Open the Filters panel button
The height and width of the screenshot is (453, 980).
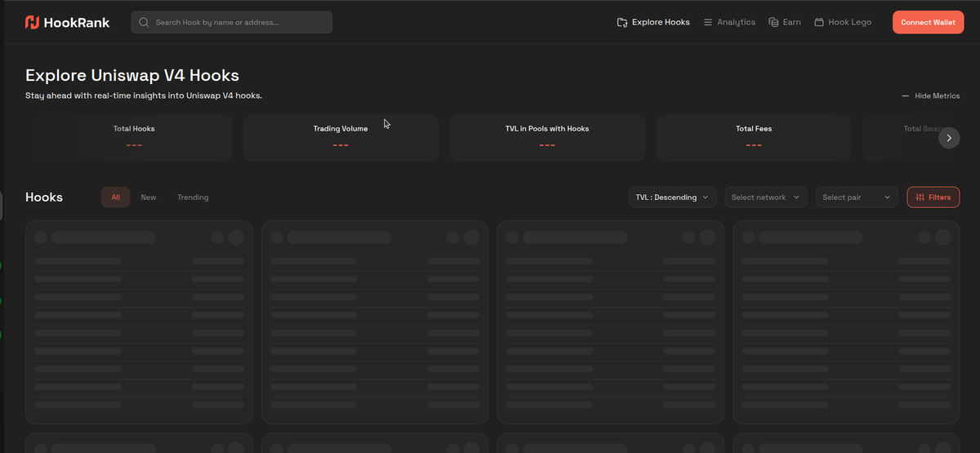[x=933, y=198]
